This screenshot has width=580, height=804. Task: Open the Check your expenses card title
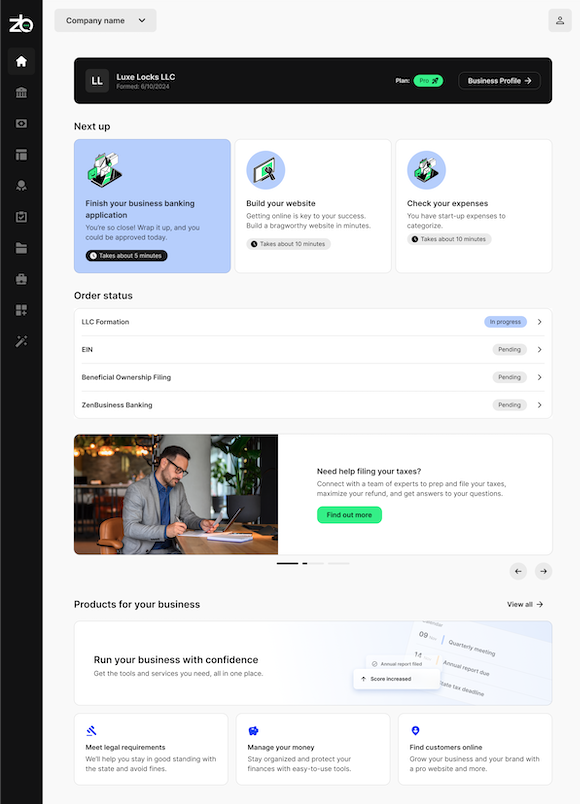click(x=448, y=204)
